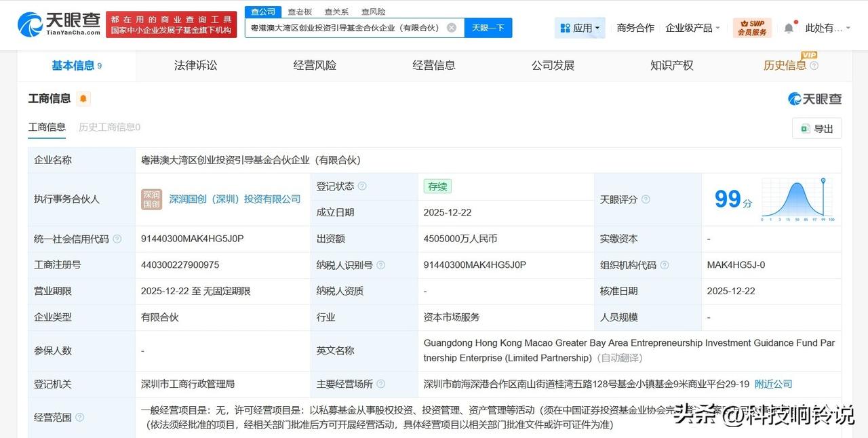Click the help icon beside 登记状态
Image resolution: width=868 pixels, height=438 pixels.
[x=362, y=186]
